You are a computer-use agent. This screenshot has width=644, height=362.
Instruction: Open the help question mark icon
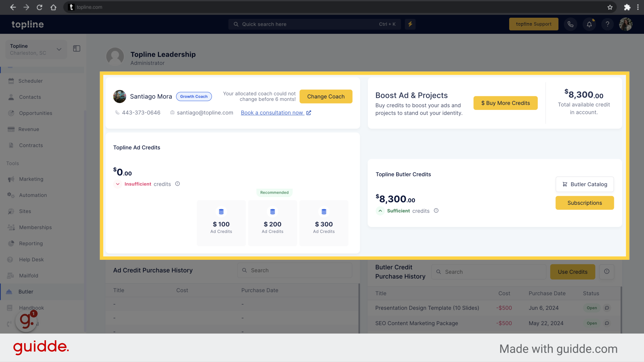coord(607,24)
